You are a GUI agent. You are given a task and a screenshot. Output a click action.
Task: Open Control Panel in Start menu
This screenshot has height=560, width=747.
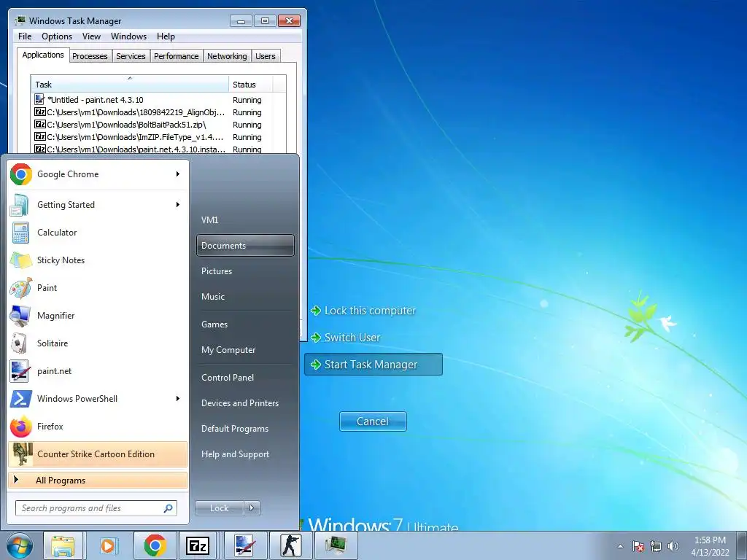(245, 378)
